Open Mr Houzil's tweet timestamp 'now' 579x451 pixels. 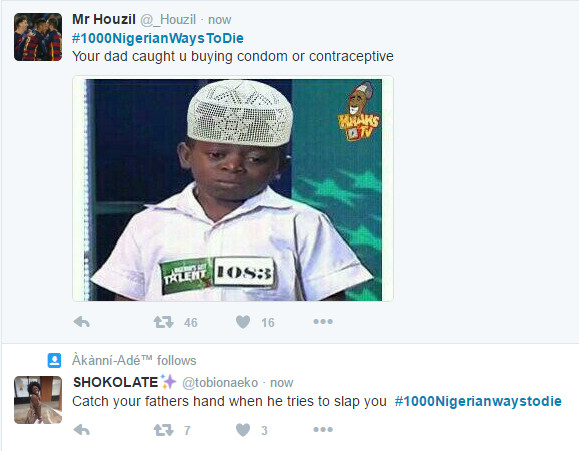[220, 20]
